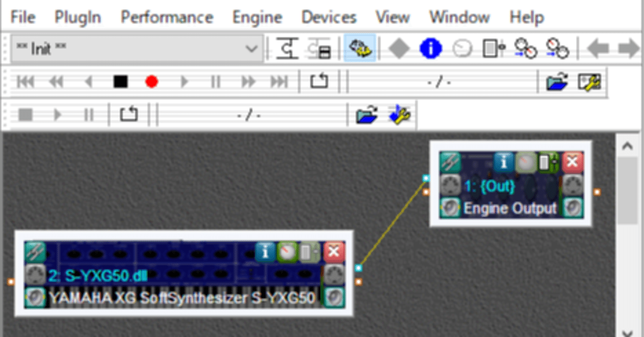Screen dimensions: 644x337
Task: Open the PlugIn menu
Action: pyautogui.click(x=76, y=17)
